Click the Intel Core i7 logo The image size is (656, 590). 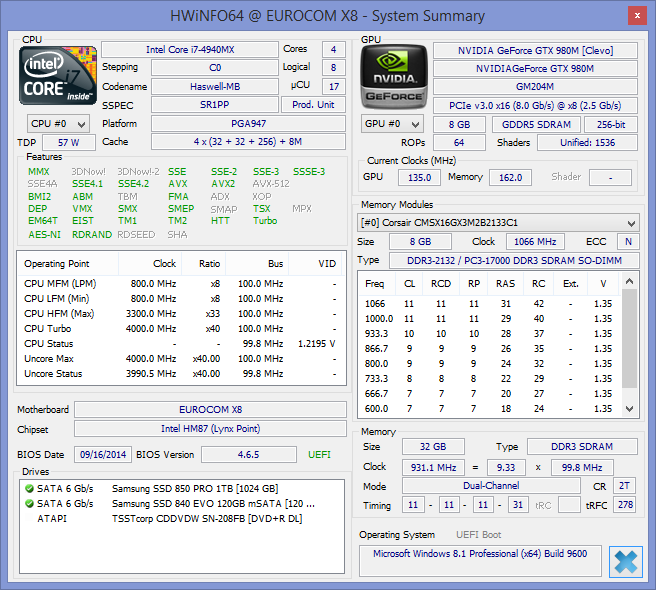pyautogui.click(x=58, y=76)
